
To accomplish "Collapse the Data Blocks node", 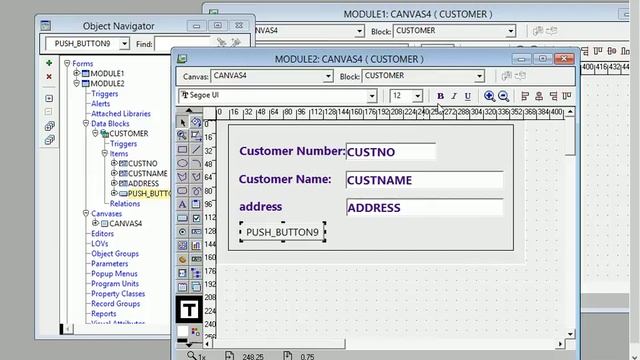I will tap(86, 123).
